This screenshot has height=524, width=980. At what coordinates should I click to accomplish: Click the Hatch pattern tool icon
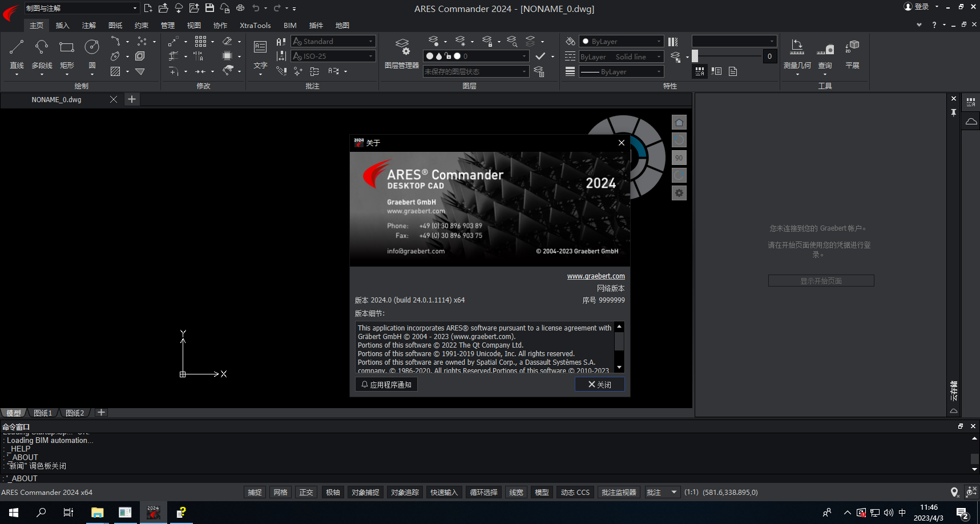pos(115,71)
